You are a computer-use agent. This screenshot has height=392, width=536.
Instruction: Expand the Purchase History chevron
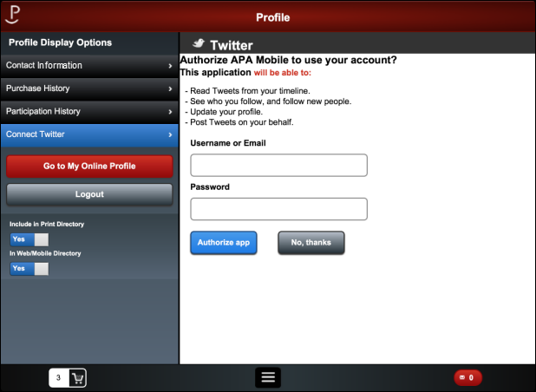click(x=170, y=88)
